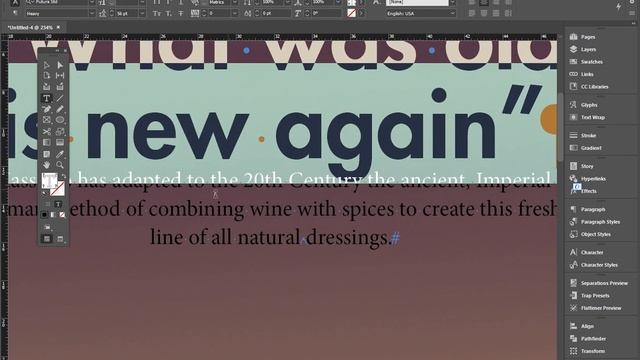Select the Zoom magnifier tool
The image size is (640, 360).
(60, 165)
